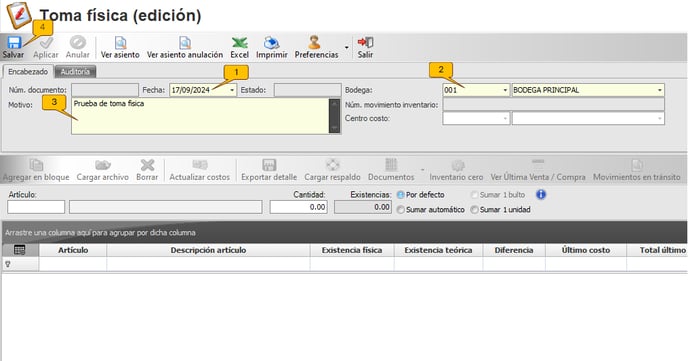Click the blue information icon

coord(541,194)
